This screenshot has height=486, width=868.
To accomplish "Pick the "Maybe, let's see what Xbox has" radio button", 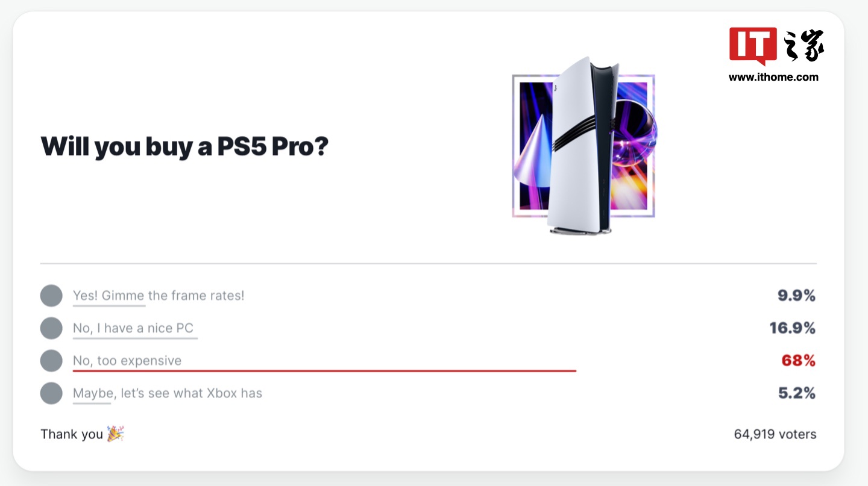I will [x=51, y=393].
